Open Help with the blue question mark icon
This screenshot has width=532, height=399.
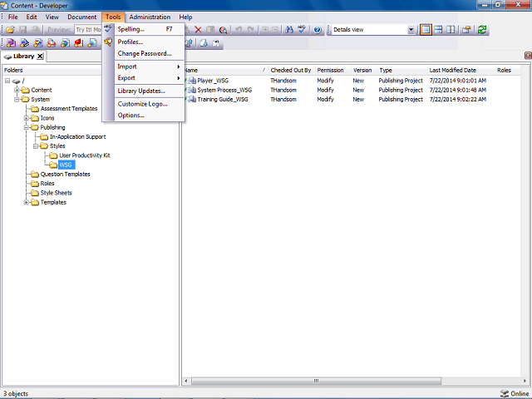click(318, 30)
